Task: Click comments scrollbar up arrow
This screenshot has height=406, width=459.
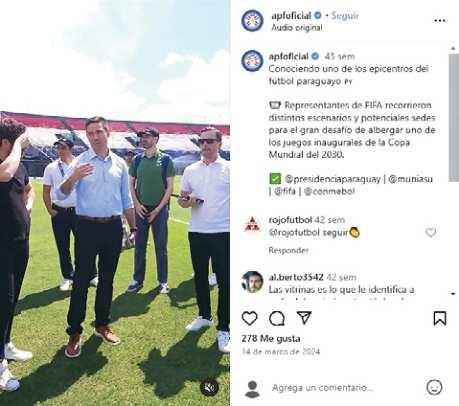Action: [453, 49]
